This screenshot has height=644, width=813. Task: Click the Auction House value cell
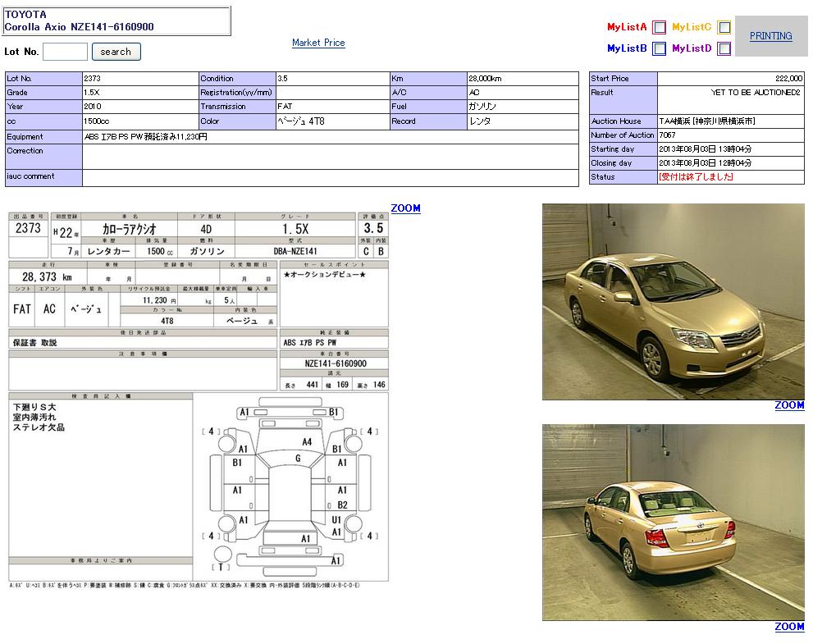[x=707, y=121]
